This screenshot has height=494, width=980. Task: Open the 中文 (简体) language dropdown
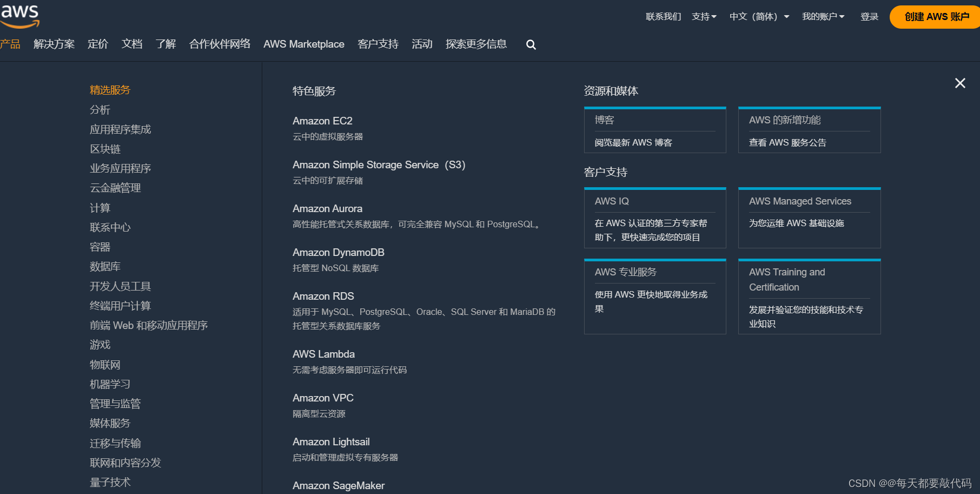759,17
